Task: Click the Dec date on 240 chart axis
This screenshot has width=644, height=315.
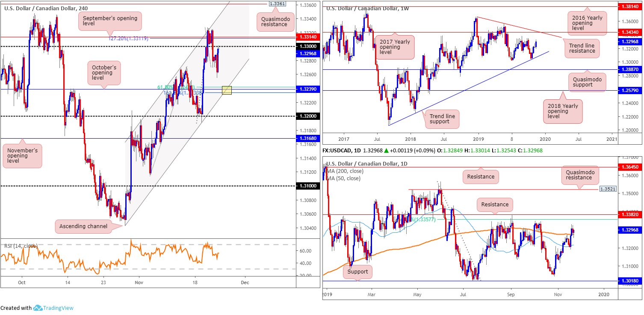Action: click(x=245, y=282)
